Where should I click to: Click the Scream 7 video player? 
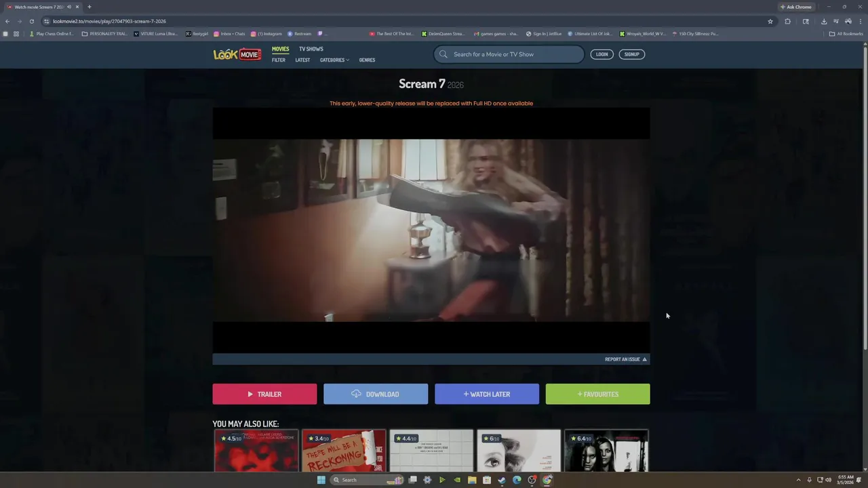point(431,230)
